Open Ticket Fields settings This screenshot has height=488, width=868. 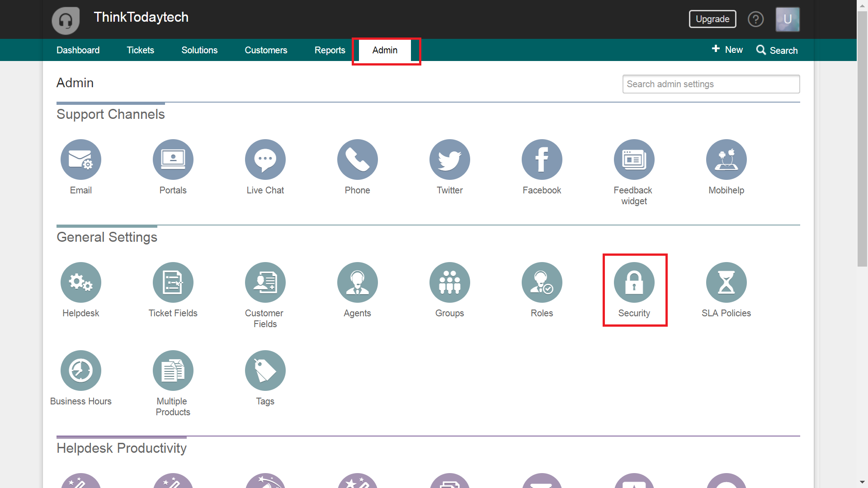(x=173, y=282)
